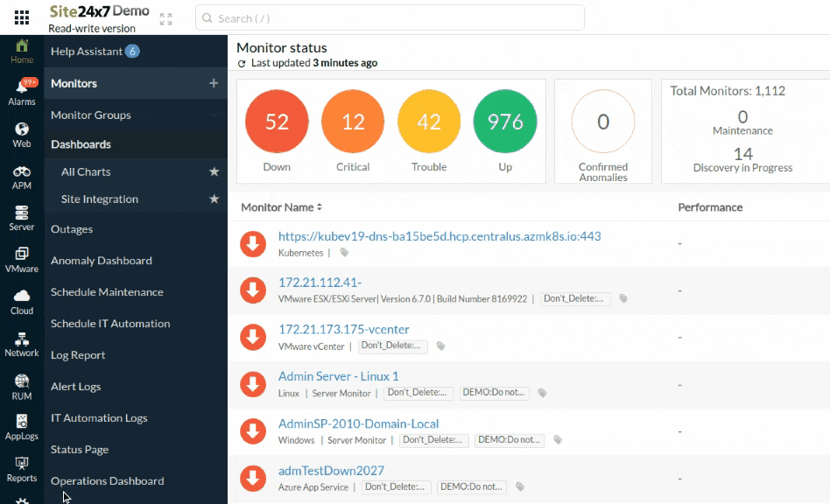Sort by Monitor Name column arrow
The height and width of the screenshot is (504, 830).
point(320,207)
